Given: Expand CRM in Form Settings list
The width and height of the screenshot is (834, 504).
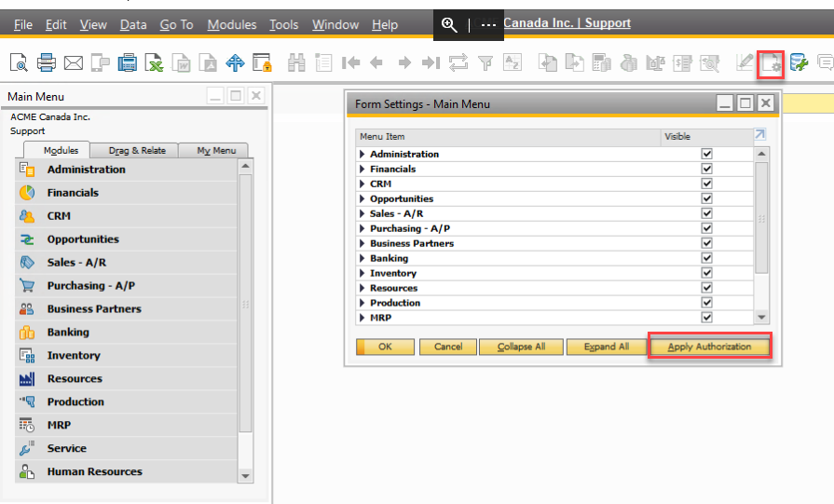Looking at the screenshot, I should pos(362,184).
